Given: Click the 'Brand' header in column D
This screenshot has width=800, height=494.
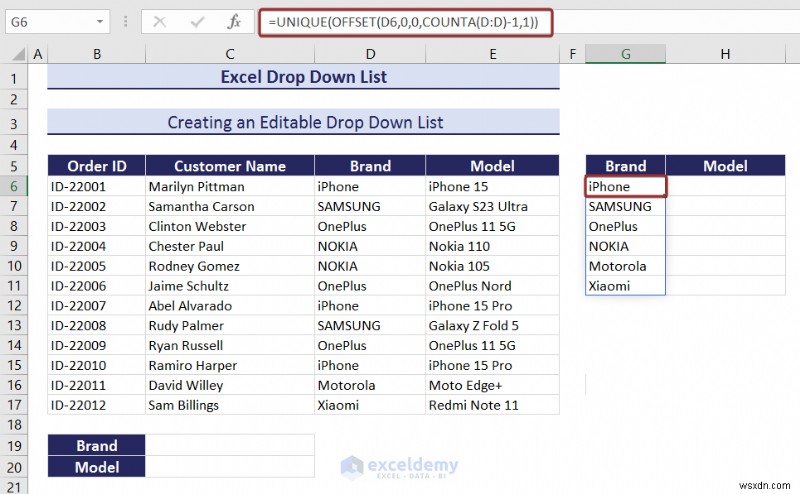Looking at the screenshot, I should pyautogui.click(x=370, y=166).
